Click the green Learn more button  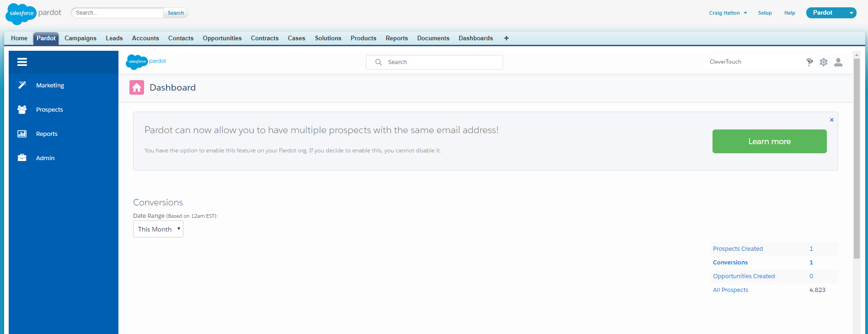point(770,141)
